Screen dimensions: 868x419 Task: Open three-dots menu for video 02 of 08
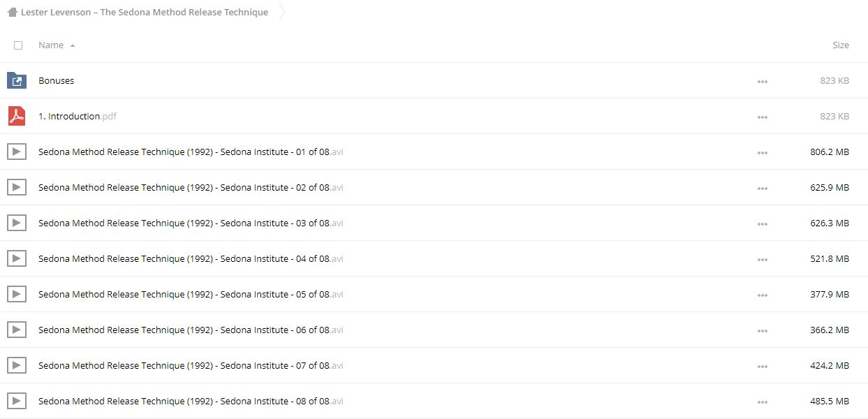(x=762, y=189)
